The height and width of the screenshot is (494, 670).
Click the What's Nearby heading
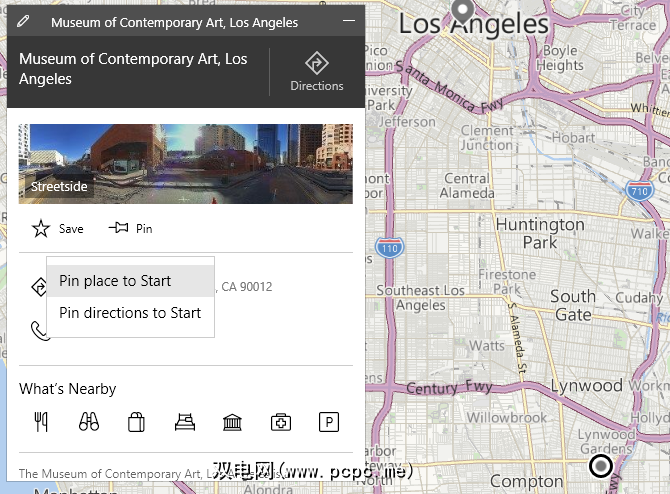click(68, 389)
